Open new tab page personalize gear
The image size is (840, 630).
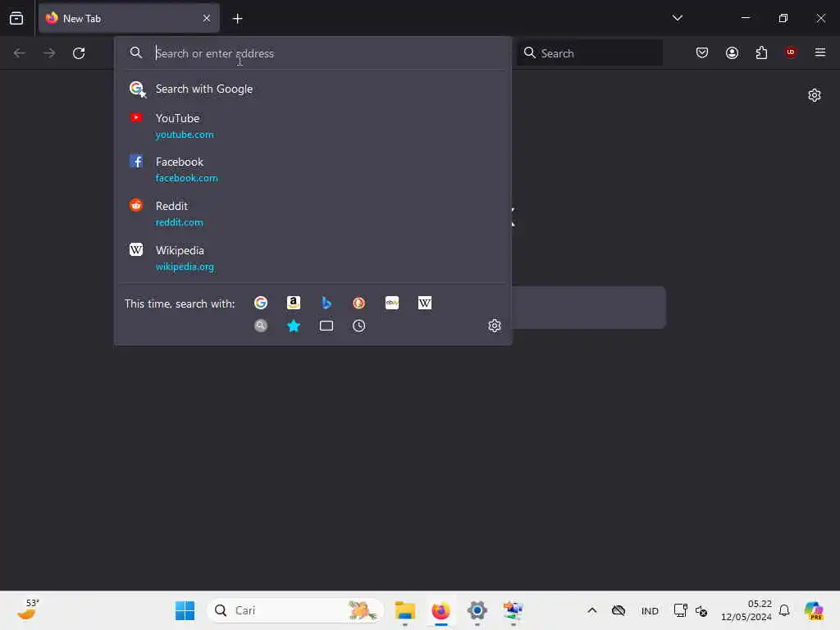(x=815, y=95)
